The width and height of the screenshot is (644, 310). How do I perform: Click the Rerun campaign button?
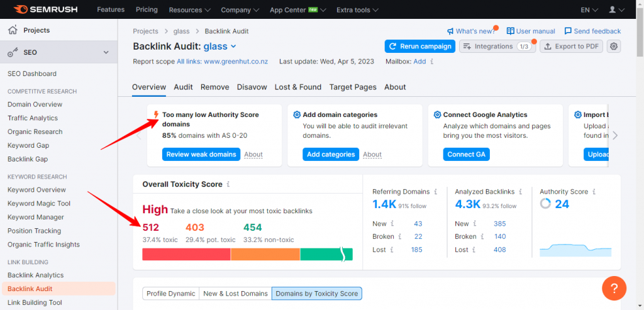[x=419, y=47]
